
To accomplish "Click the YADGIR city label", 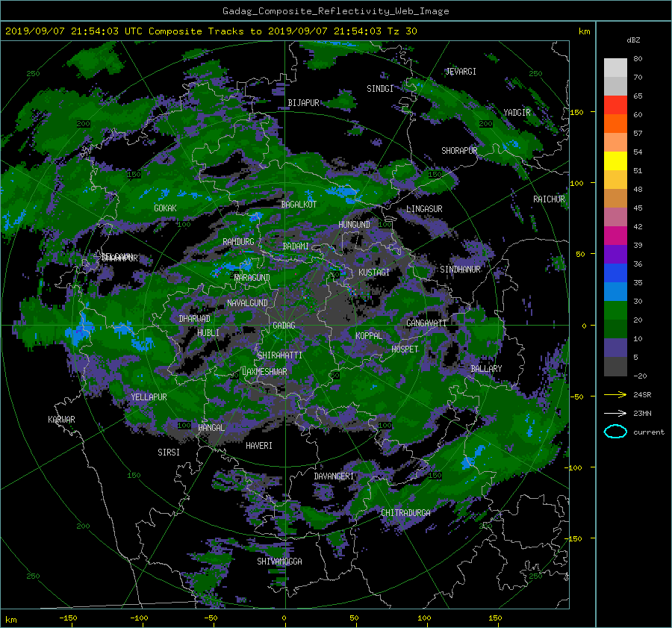I will [517, 113].
